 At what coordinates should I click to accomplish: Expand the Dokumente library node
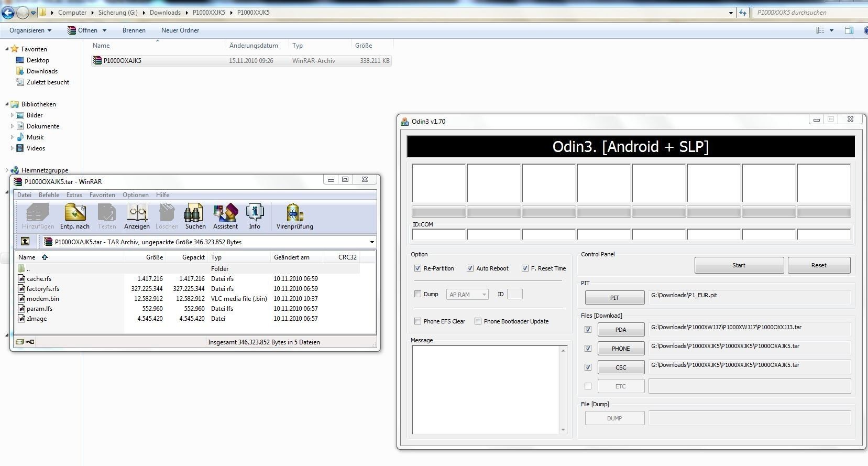[x=12, y=126]
